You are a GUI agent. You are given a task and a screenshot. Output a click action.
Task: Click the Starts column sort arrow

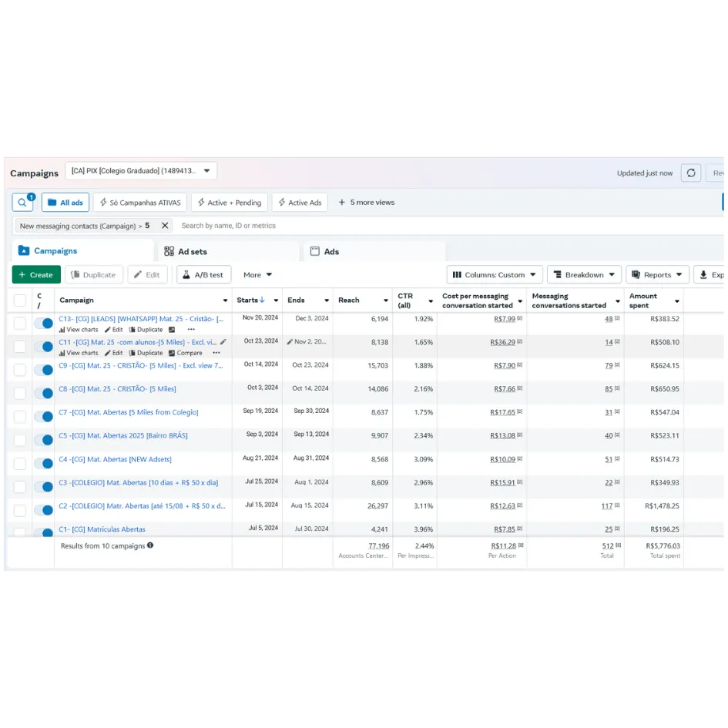(263, 300)
